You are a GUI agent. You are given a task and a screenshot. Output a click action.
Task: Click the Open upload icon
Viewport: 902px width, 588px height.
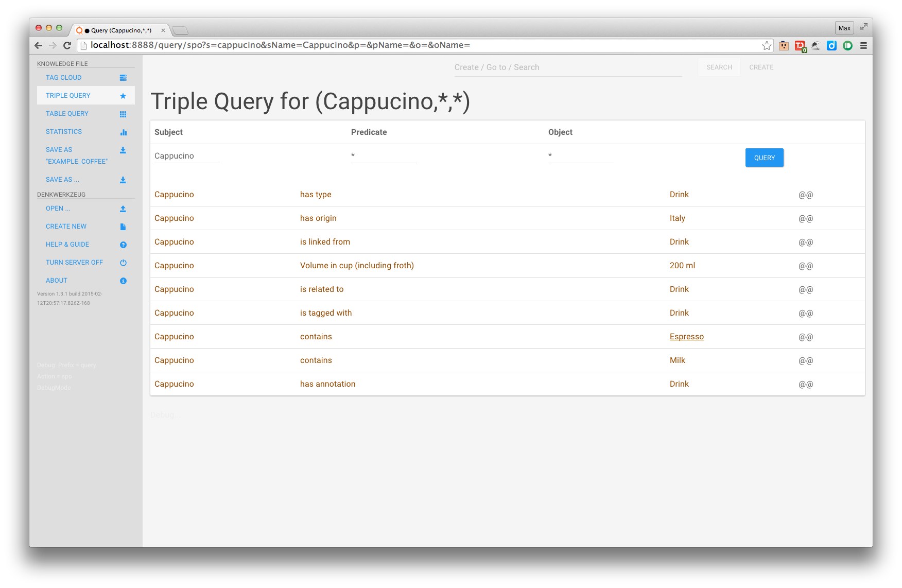pos(123,209)
